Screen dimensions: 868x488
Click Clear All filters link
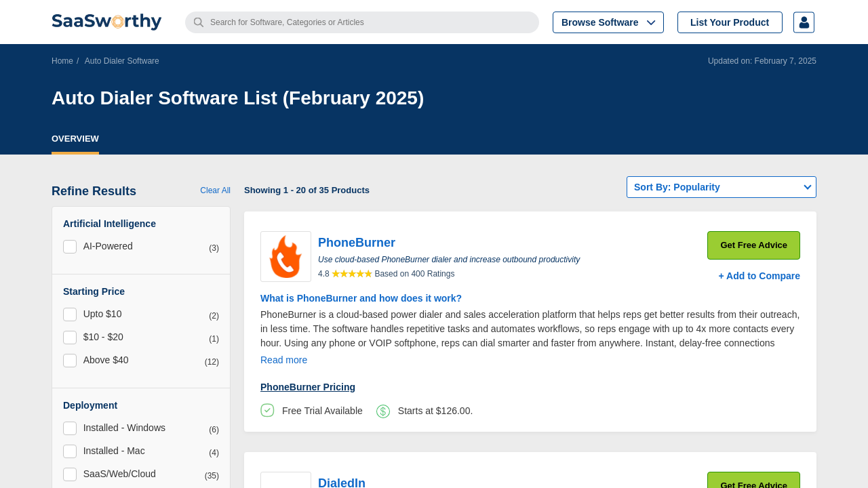coord(215,190)
